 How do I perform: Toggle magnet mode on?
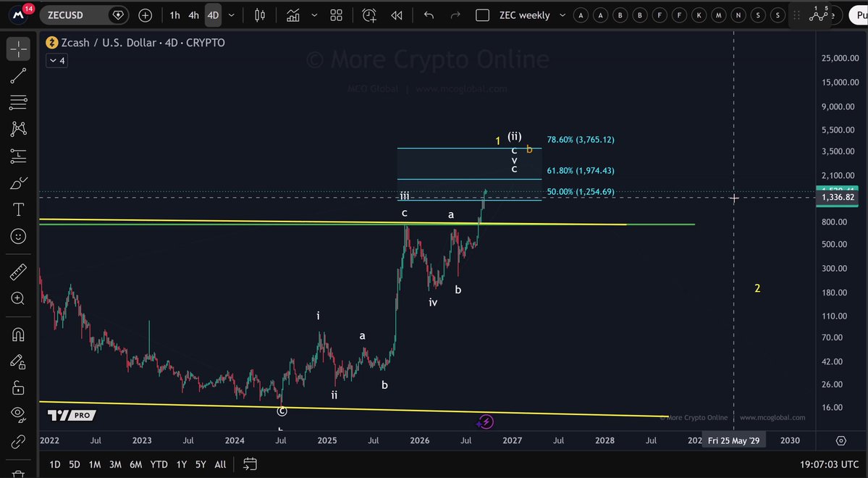(x=18, y=335)
